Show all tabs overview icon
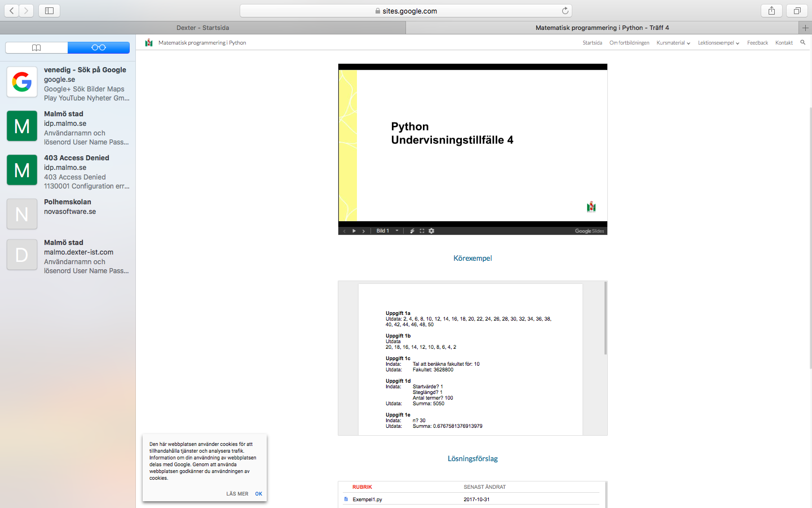Screen dimensions: 812x508 [x=797, y=11]
